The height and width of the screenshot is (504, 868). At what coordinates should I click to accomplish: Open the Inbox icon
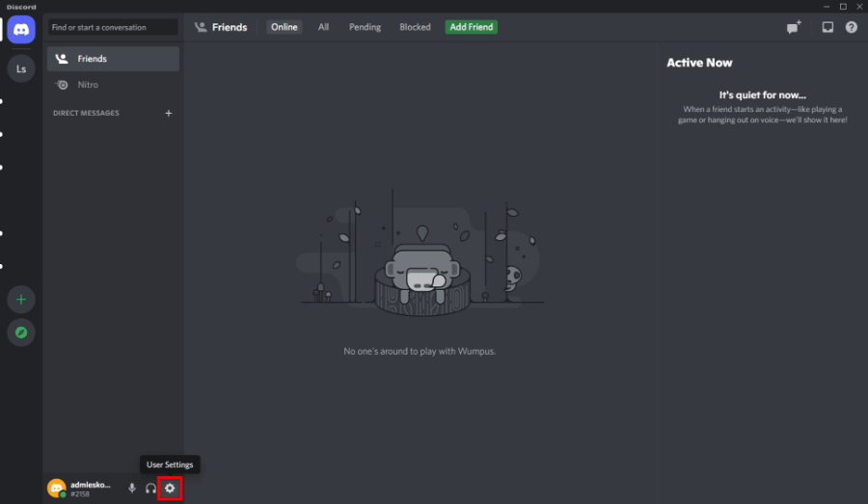[x=827, y=27]
